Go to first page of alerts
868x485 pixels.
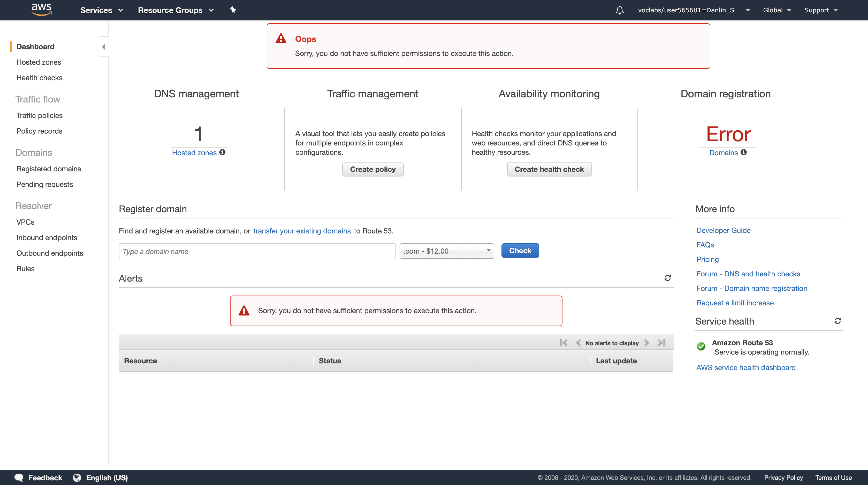point(564,343)
